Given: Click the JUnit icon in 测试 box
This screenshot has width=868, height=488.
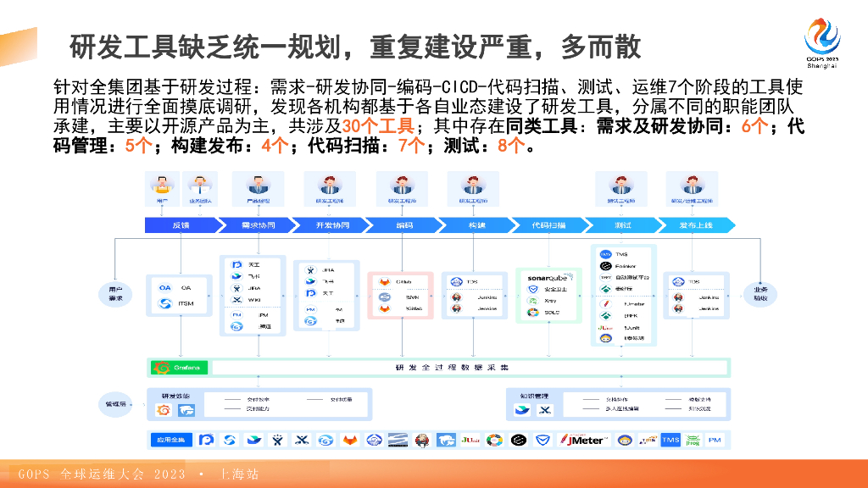Looking at the screenshot, I should (605, 328).
